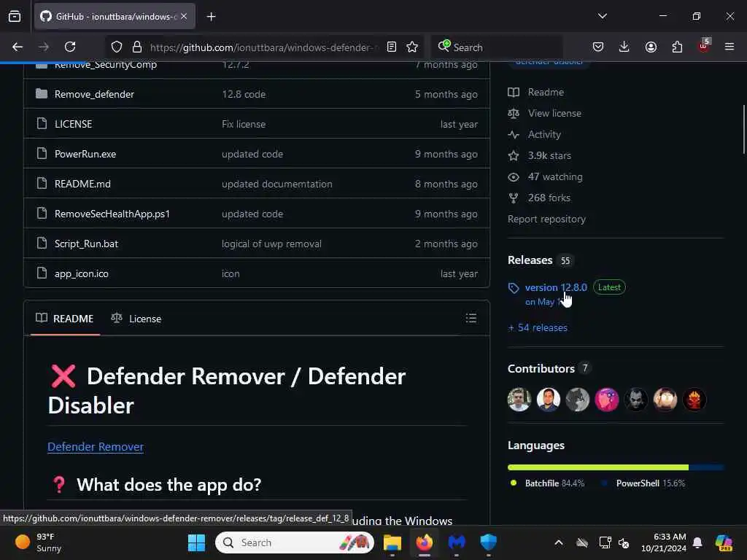747x560 pixels.
Task: Open the Firefox account icon
Action: [x=651, y=47]
